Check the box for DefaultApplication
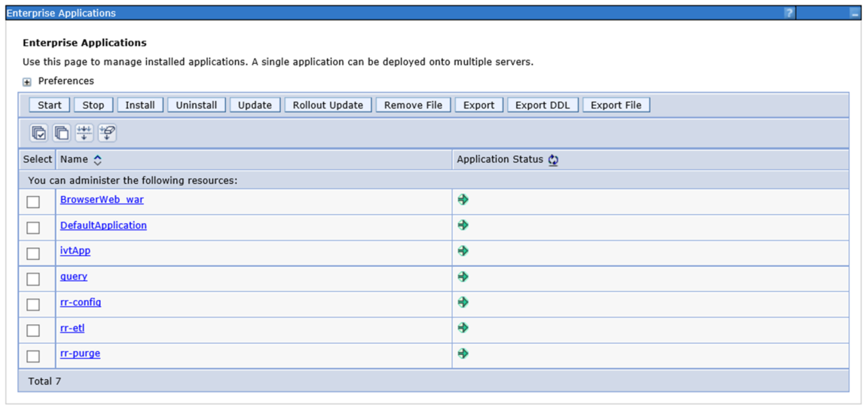The image size is (868, 410). [33, 228]
